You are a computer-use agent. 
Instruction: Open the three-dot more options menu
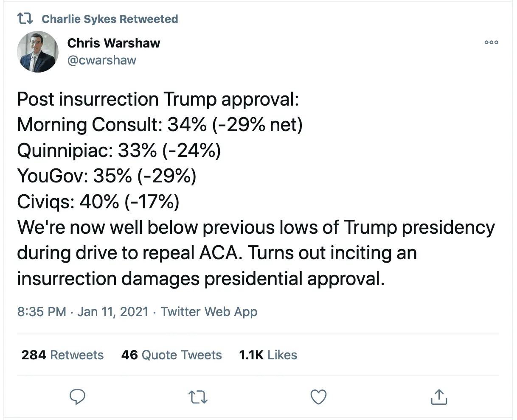click(x=491, y=42)
